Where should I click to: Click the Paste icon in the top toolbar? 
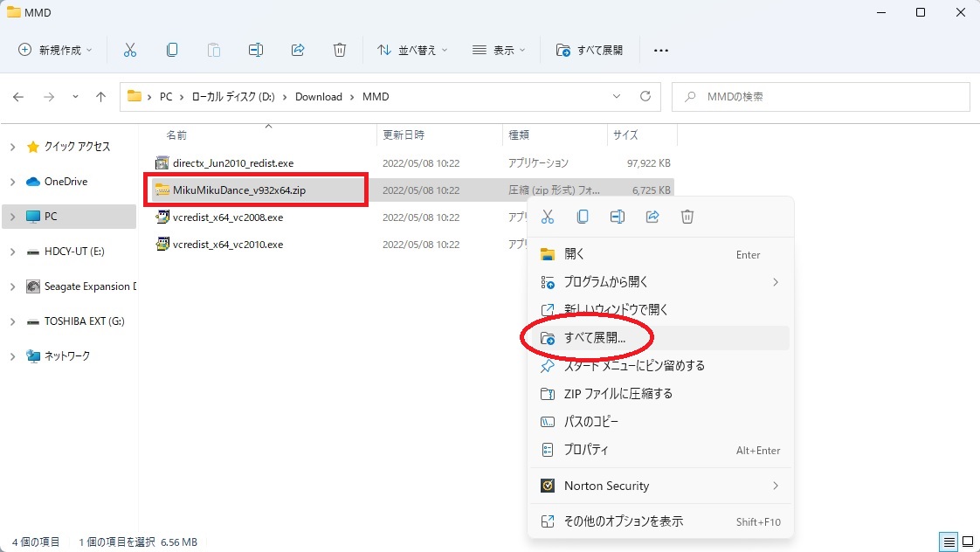[214, 50]
